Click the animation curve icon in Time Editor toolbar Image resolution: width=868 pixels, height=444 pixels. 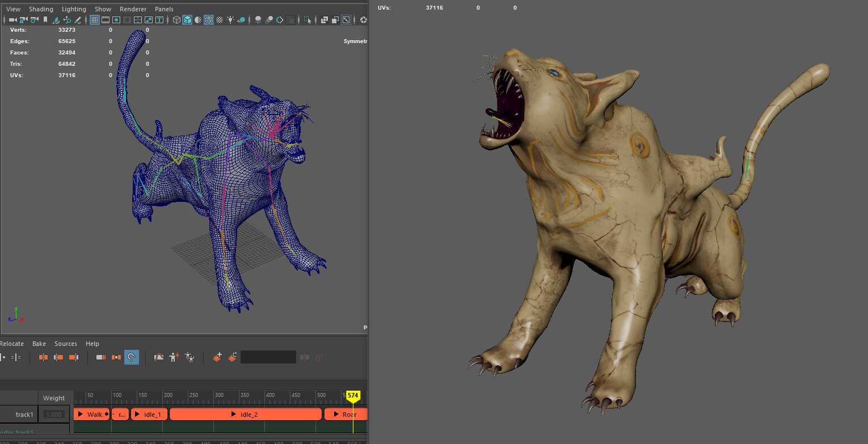(158, 357)
